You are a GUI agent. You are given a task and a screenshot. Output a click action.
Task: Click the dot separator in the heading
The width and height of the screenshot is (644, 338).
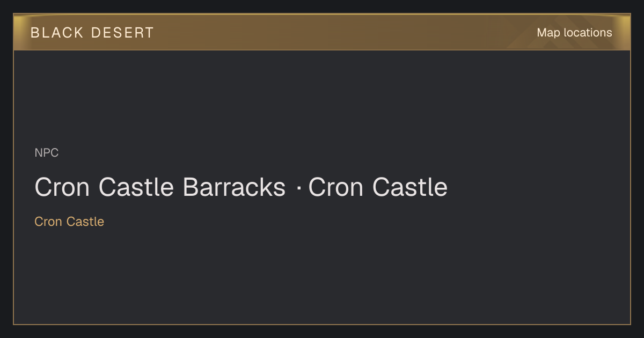(x=298, y=188)
